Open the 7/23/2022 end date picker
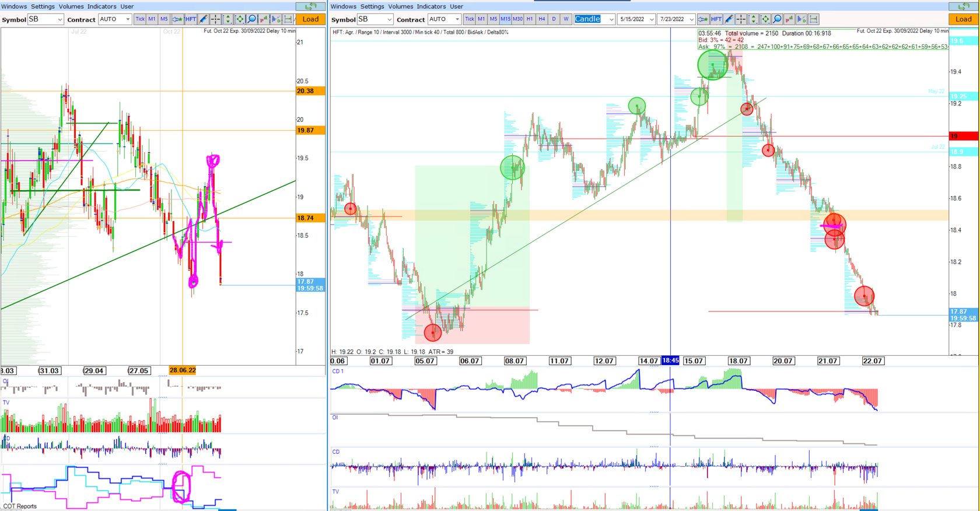The height and width of the screenshot is (511, 980). pos(676,19)
